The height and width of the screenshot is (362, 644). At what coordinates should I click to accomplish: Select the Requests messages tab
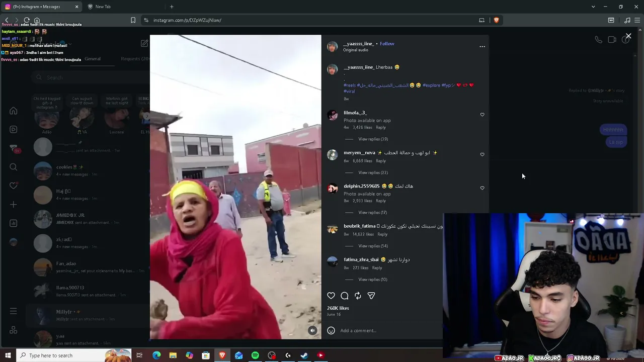(x=135, y=59)
